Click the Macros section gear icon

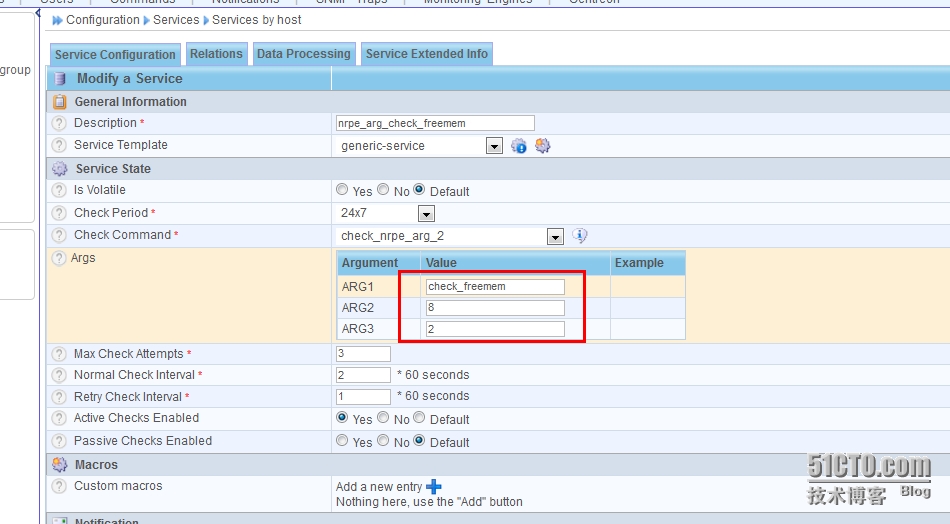(59, 465)
